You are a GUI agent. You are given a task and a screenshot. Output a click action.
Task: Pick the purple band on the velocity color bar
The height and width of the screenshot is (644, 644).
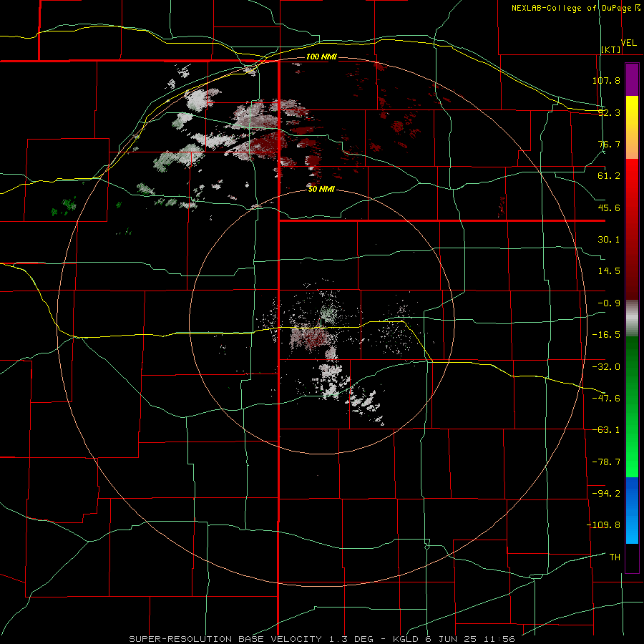pyautogui.click(x=632, y=79)
